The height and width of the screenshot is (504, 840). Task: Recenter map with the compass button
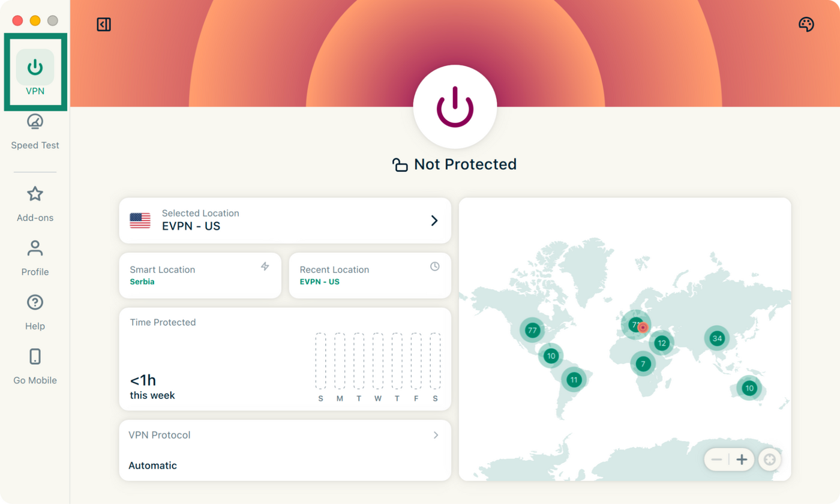pos(770,460)
